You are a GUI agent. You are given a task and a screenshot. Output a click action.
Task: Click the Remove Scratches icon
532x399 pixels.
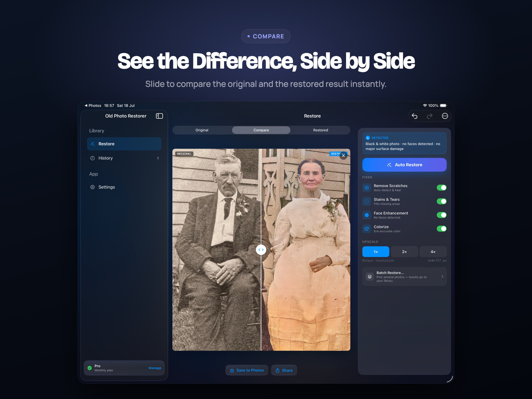(x=367, y=188)
